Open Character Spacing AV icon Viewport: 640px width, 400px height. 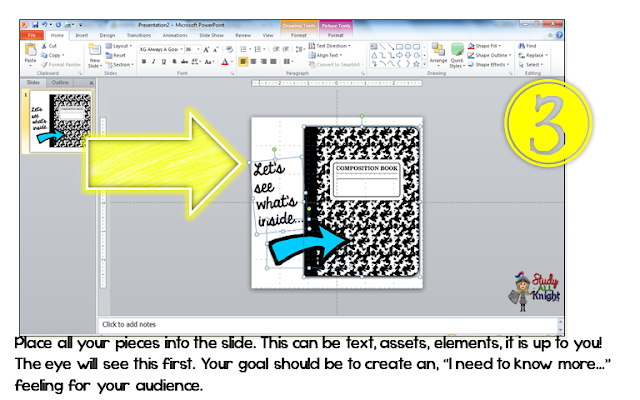tap(196, 62)
